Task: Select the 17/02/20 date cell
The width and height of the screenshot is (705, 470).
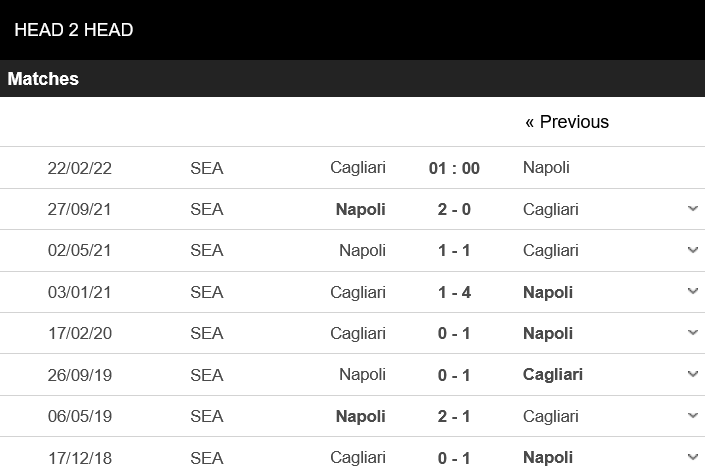Action: (x=80, y=333)
